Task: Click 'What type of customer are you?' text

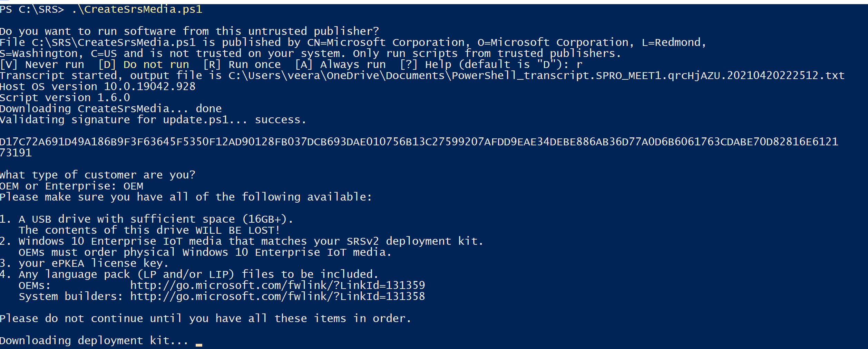Action: coord(98,175)
